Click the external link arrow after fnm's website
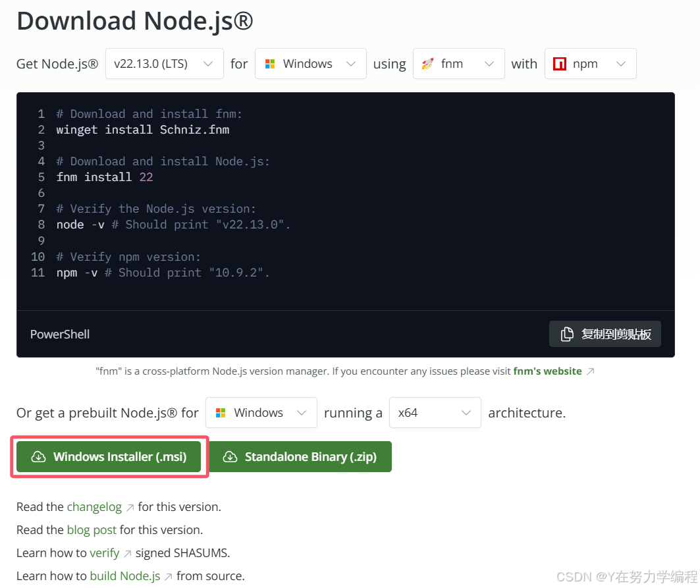The width and height of the screenshot is (700, 588). 590,371
